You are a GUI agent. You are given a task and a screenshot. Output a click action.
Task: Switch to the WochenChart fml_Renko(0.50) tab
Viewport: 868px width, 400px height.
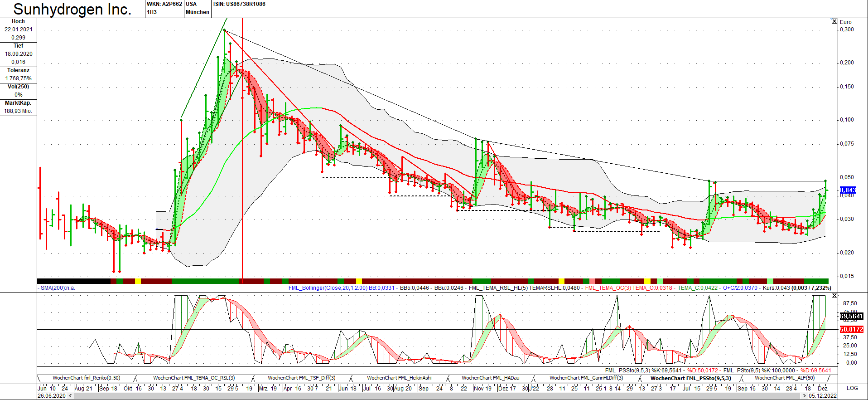[x=86, y=378]
